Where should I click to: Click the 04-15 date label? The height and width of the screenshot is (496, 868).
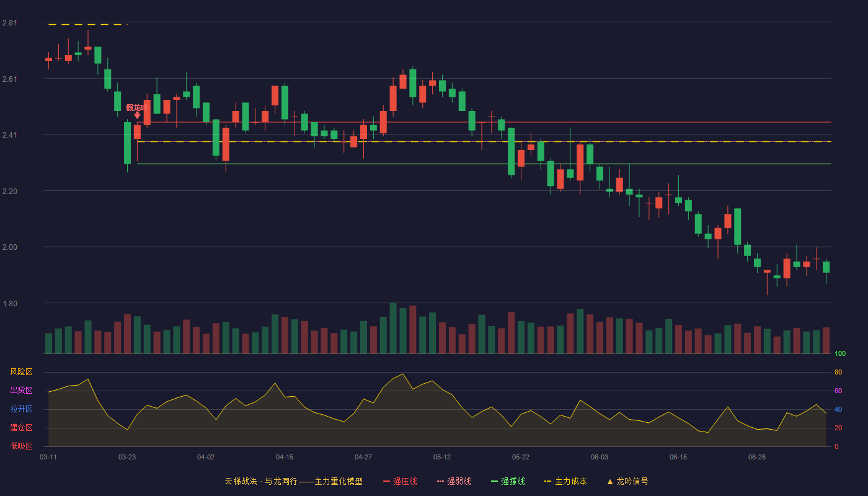[285, 457]
